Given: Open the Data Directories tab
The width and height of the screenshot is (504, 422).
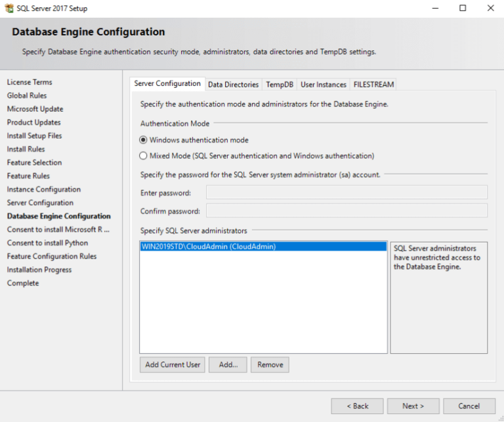Looking at the screenshot, I should (x=233, y=85).
